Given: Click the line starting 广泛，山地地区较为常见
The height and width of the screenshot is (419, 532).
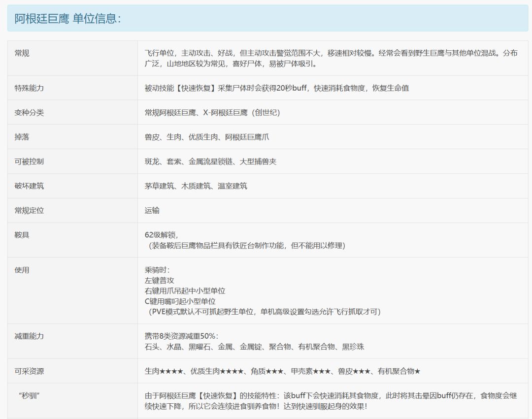Looking at the screenshot, I should point(231,64).
